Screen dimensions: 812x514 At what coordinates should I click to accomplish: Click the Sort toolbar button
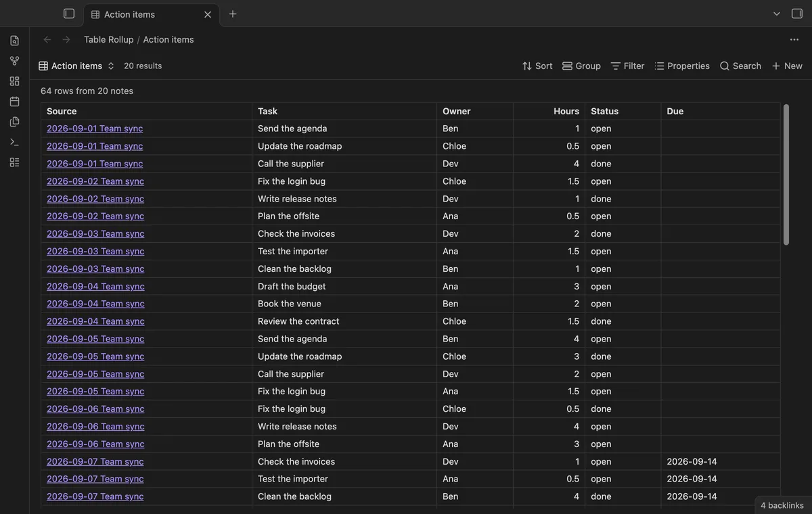[537, 66]
